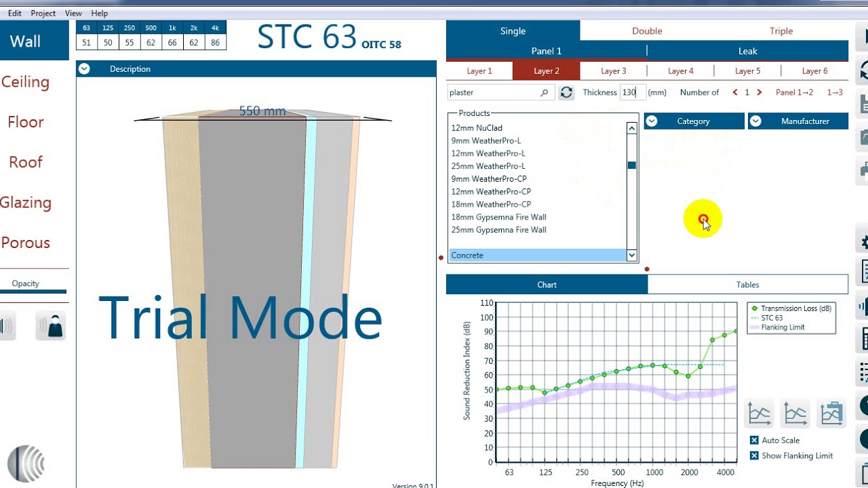Image resolution: width=868 pixels, height=488 pixels.
Task: Click the products list scrollbar thumb
Action: tap(631, 165)
